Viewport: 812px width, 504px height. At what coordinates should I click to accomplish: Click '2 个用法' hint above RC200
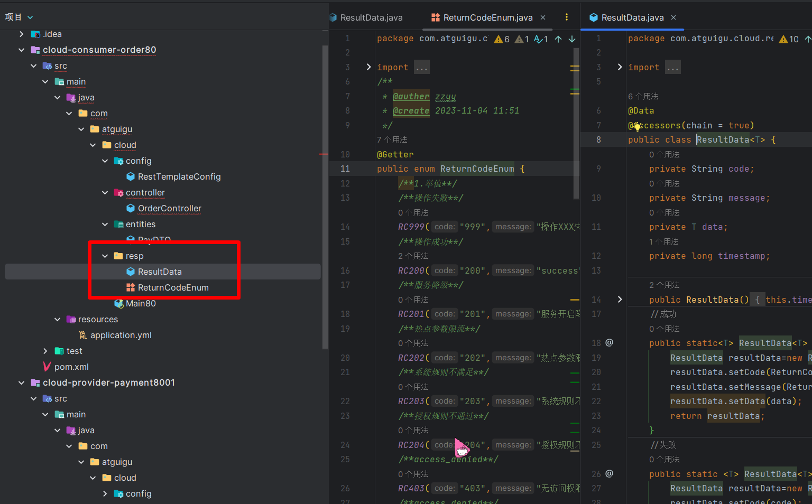click(x=413, y=256)
